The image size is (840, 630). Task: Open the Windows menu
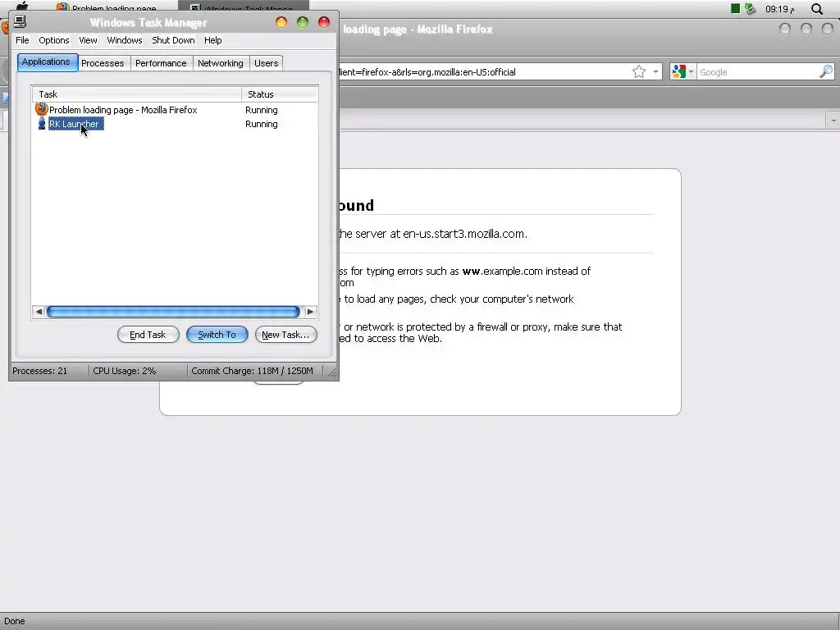[125, 40]
